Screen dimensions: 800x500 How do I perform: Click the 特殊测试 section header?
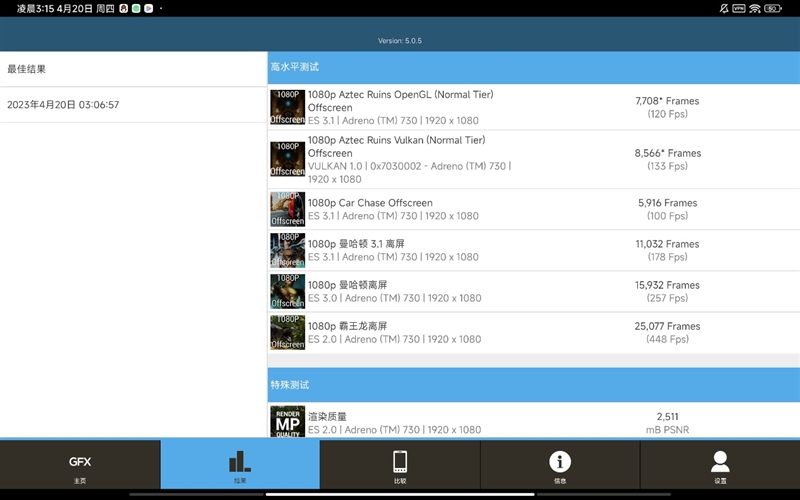(290, 385)
